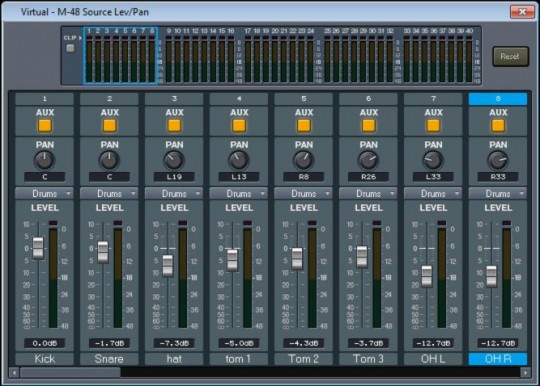Toggle the AUX button on channel 6 Tom 3
Screen dimensions: 540x386
coord(368,126)
